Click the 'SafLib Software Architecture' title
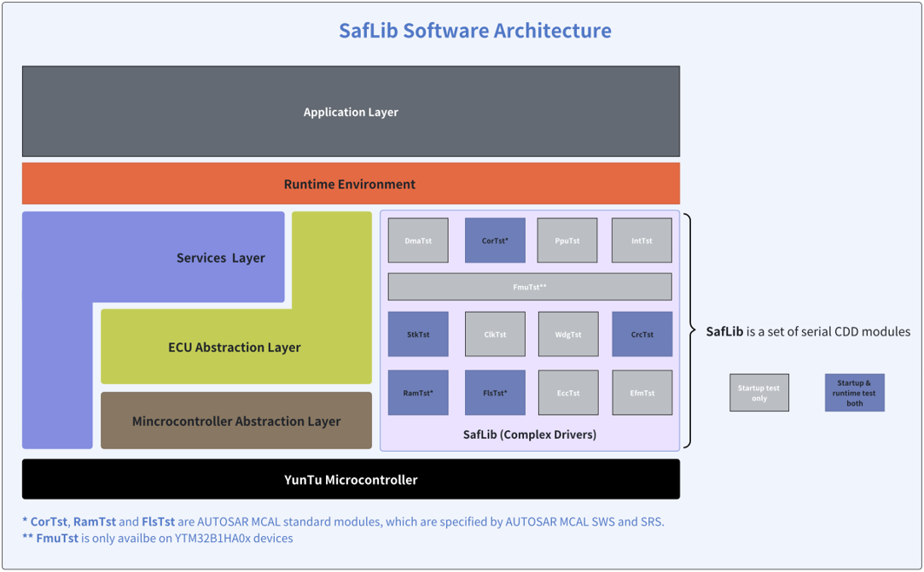 475,31
